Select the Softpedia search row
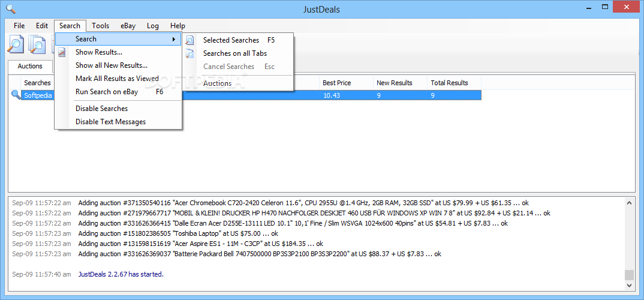 (x=251, y=95)
